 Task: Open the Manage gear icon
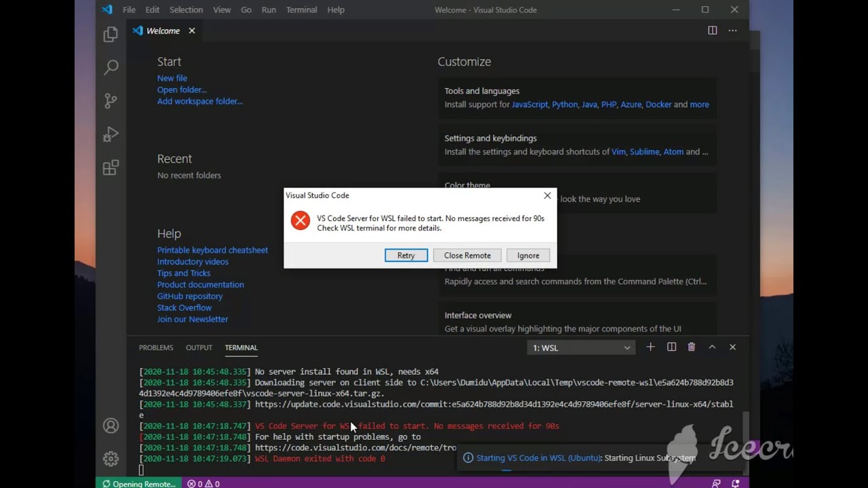[x=111, y=459]
